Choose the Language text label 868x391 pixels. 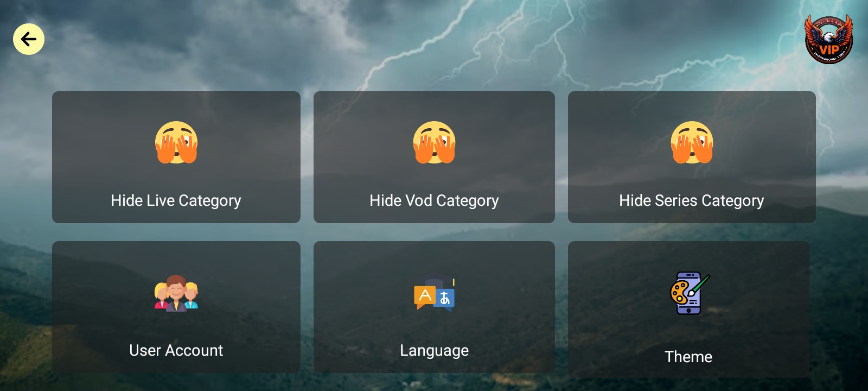[434, 351]
